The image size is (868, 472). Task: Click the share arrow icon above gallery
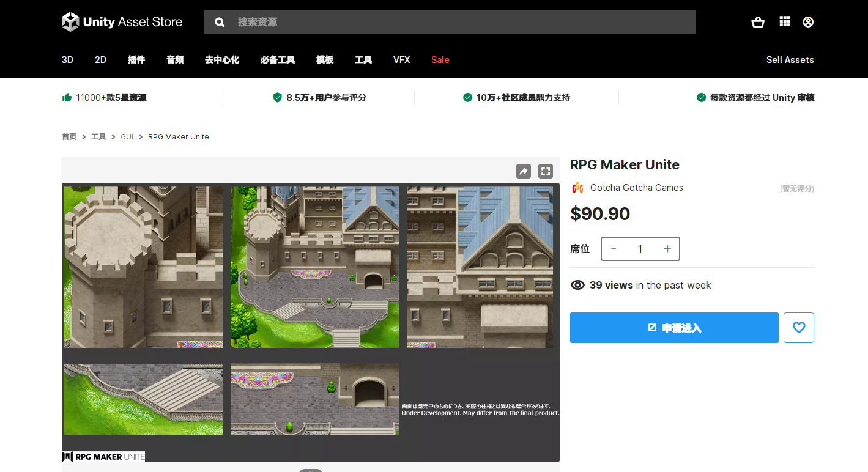click(x=524, y=171)
